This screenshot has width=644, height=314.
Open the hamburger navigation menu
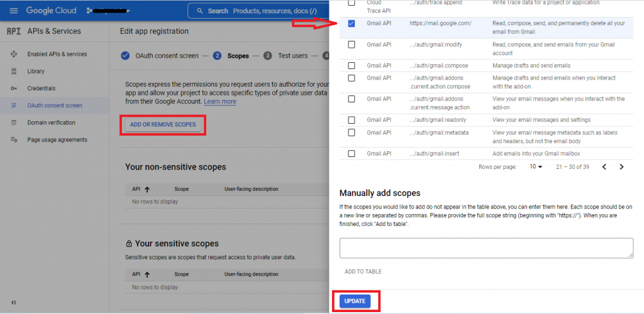pyautogui.click(x=14, y=11)
